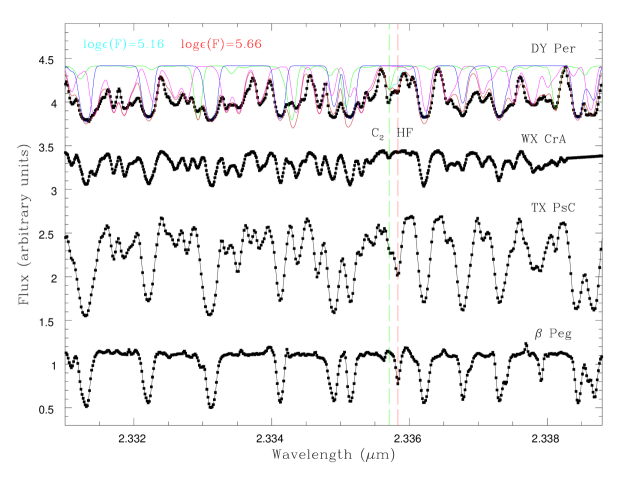The width and height of the screenshot is (640, 479).
Task: Click the y-axis tick label 3
Action: [53, 191]
